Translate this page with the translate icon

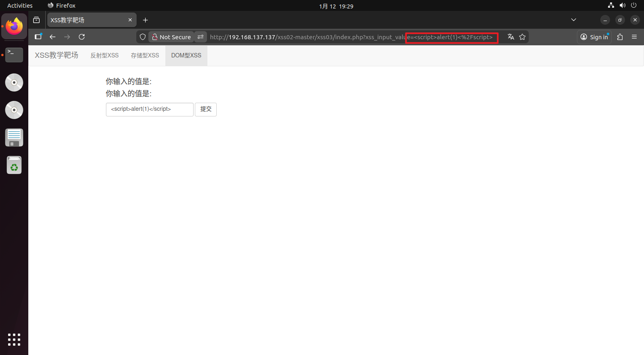(x=511, y=37)
